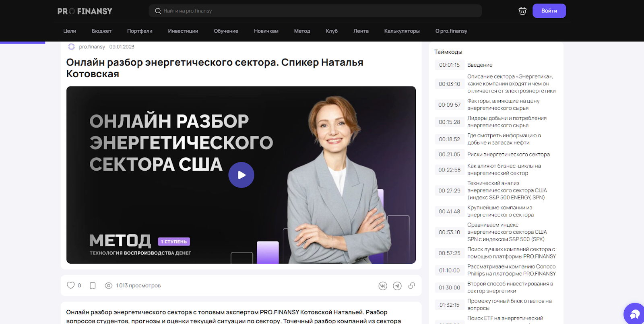Viewport: 644px width, 324px height.
Task: Play the energy sector video
Action: pos(241,175)
